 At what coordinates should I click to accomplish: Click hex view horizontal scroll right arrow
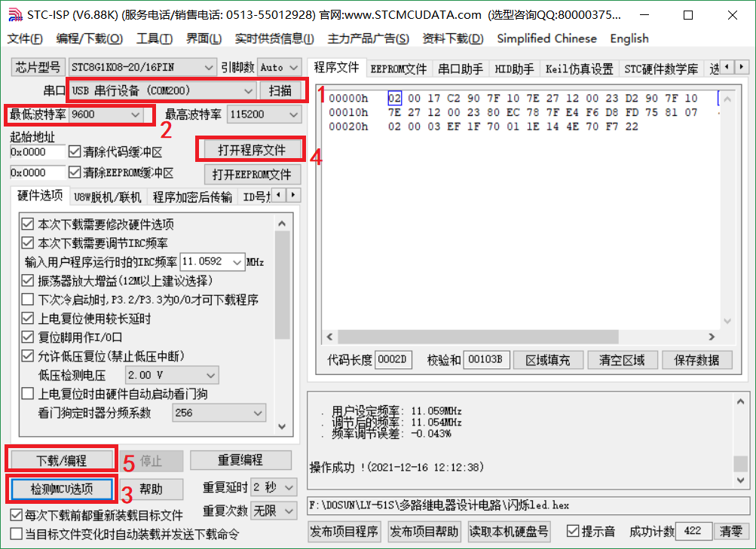[712, 337]
